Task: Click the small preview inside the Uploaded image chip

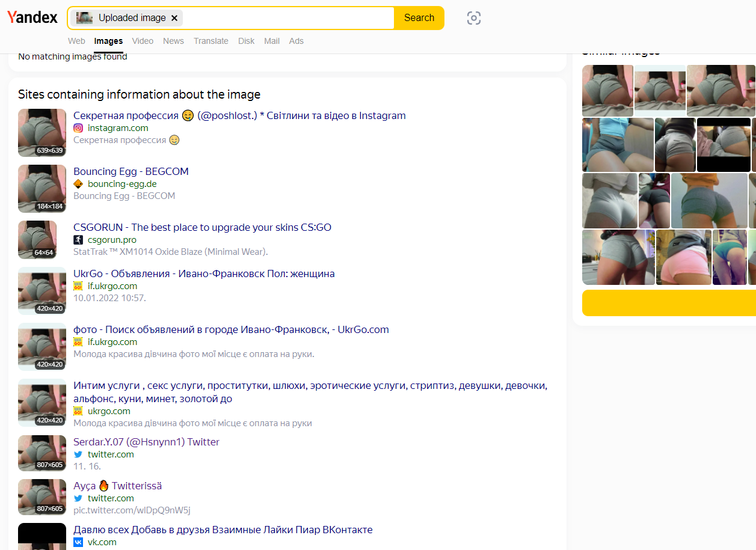Action: click(x=84, y=18)
